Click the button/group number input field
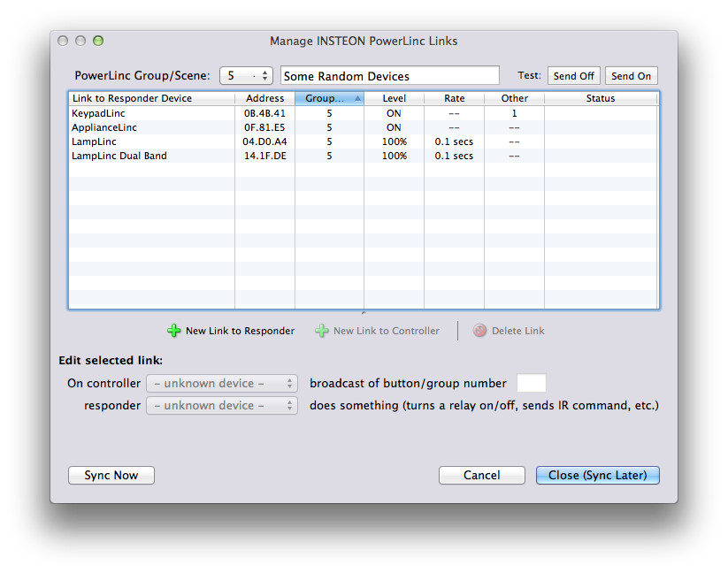This screenshot has width=728, height=573. coord(531,383)
